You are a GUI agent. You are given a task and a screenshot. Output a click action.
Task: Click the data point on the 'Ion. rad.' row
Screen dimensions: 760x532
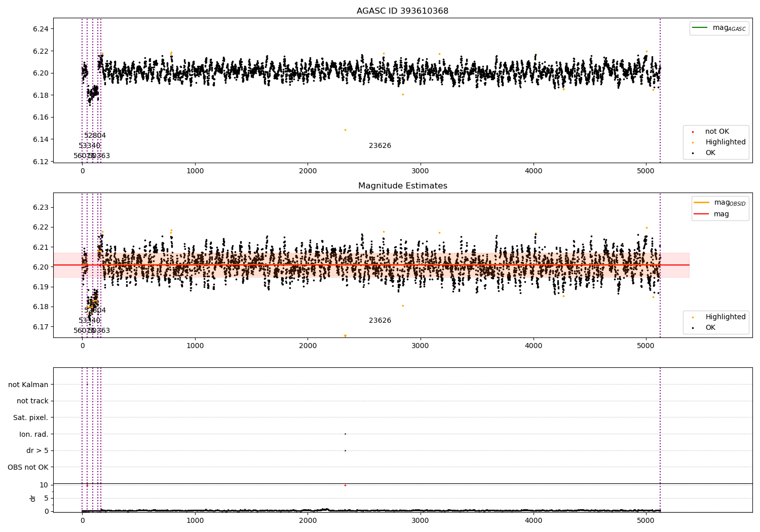(345, 434)
